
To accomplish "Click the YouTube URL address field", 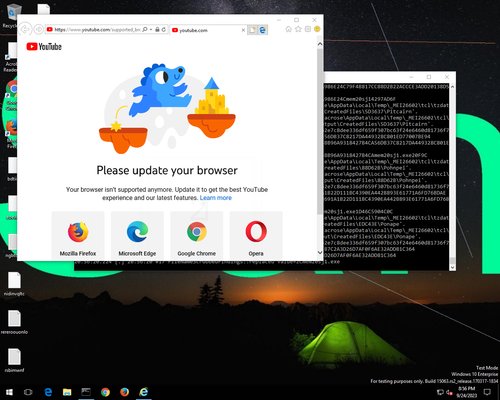I will point(97,30).
